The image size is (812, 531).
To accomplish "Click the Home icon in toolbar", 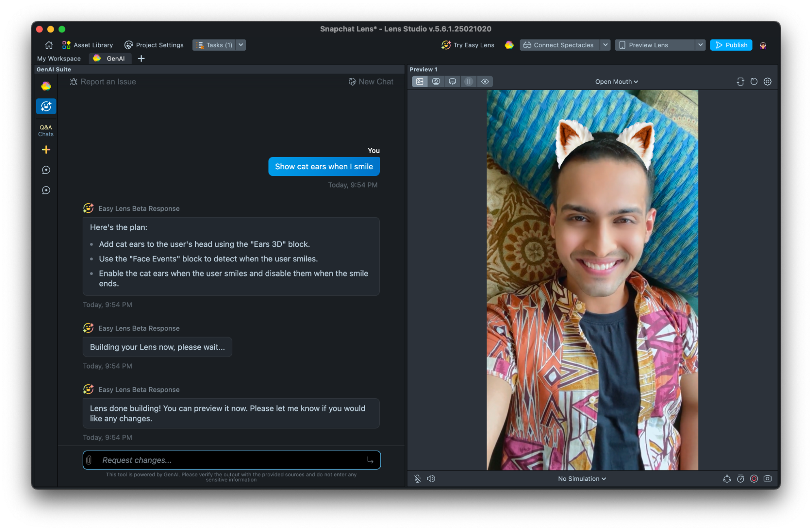I will point(49,45).
